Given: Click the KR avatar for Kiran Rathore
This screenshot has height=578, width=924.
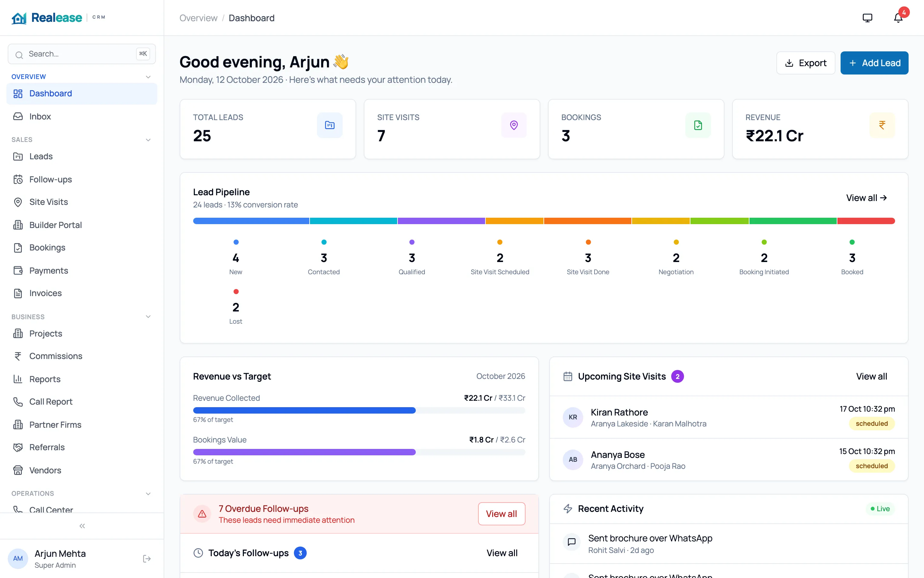Looking at the screenshot, I should [x=573, y=417].
